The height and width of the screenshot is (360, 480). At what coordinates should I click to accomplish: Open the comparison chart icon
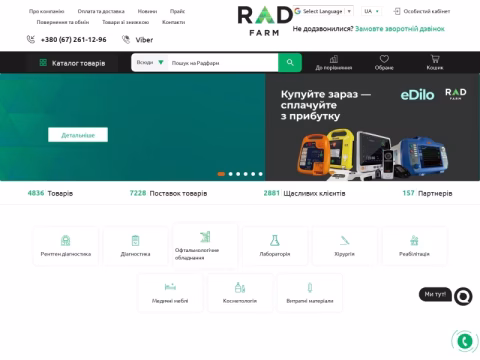tap(334, 59)
